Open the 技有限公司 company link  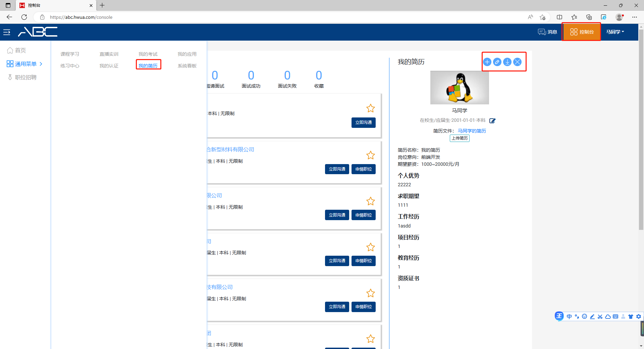[220, 287]
